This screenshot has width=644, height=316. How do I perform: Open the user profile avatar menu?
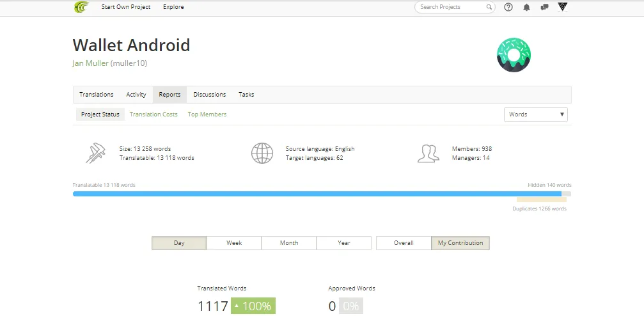pyautogui.click(x=563, y=7)
